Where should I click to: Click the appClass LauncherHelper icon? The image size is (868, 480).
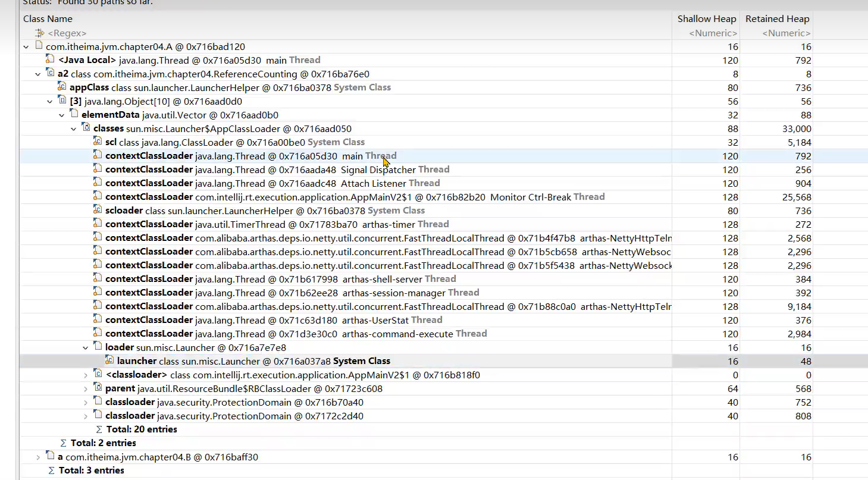pyautogui.click(x=62, y=87)
